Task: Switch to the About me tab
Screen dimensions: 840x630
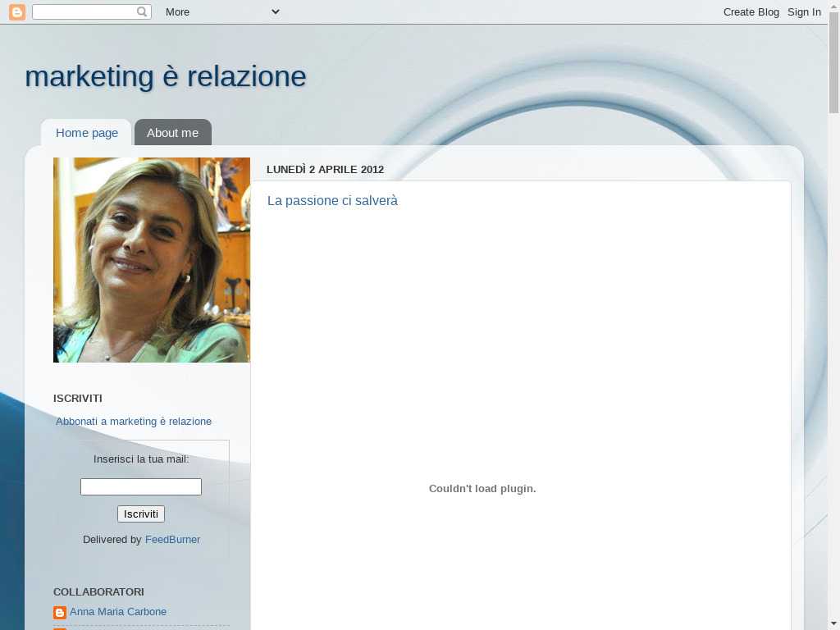Action: [x=172, y=133]
